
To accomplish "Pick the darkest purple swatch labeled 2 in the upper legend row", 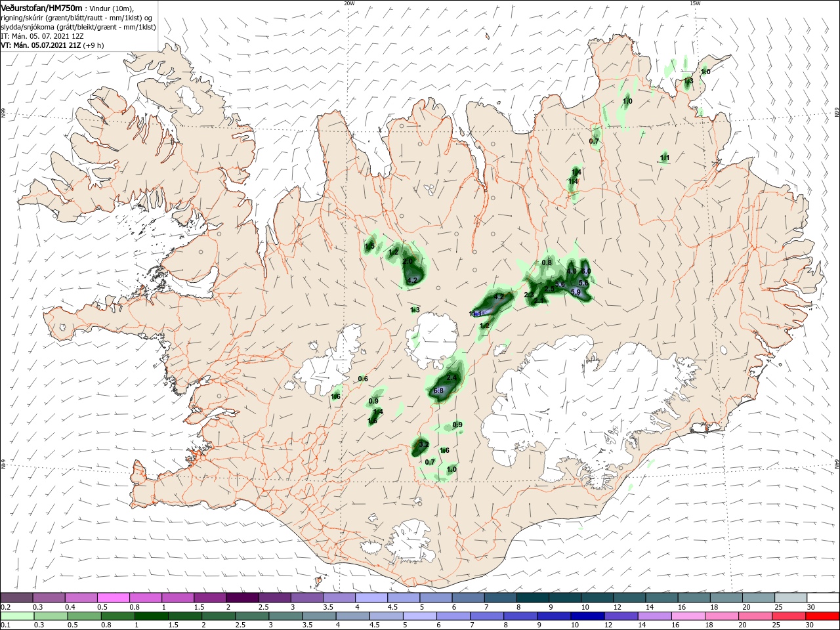I will pos(242,598).
